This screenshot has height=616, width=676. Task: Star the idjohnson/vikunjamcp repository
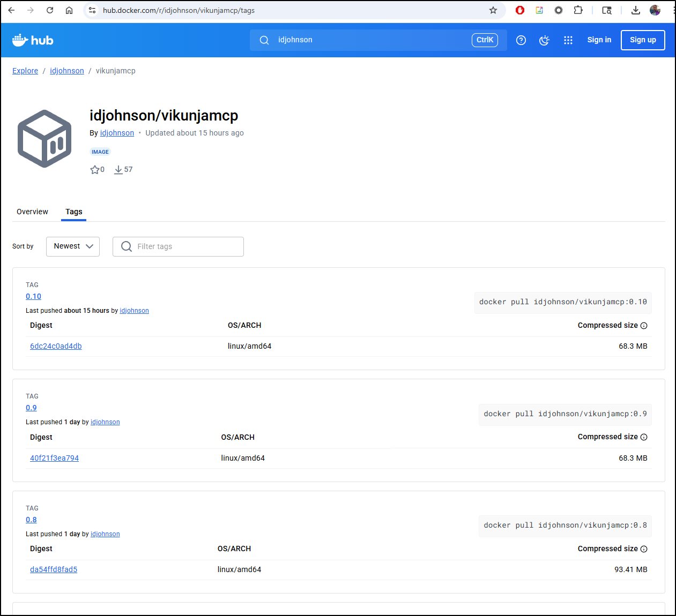[x=95, y=170]
